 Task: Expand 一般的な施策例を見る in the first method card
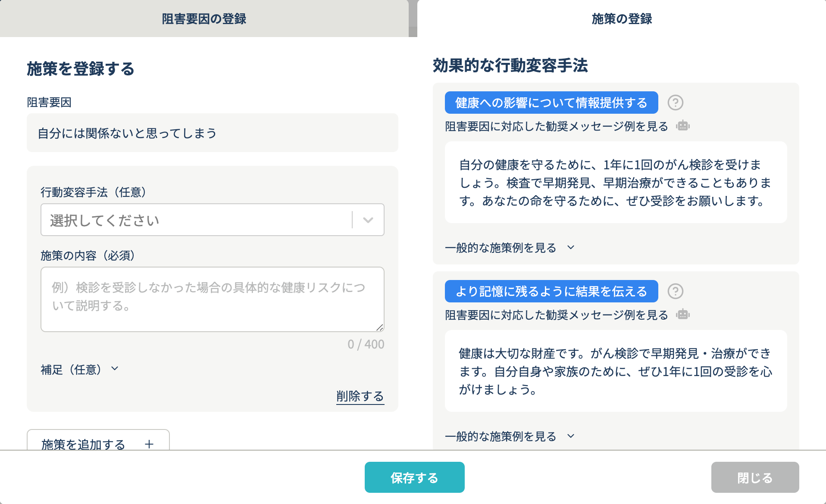(510, 248)
